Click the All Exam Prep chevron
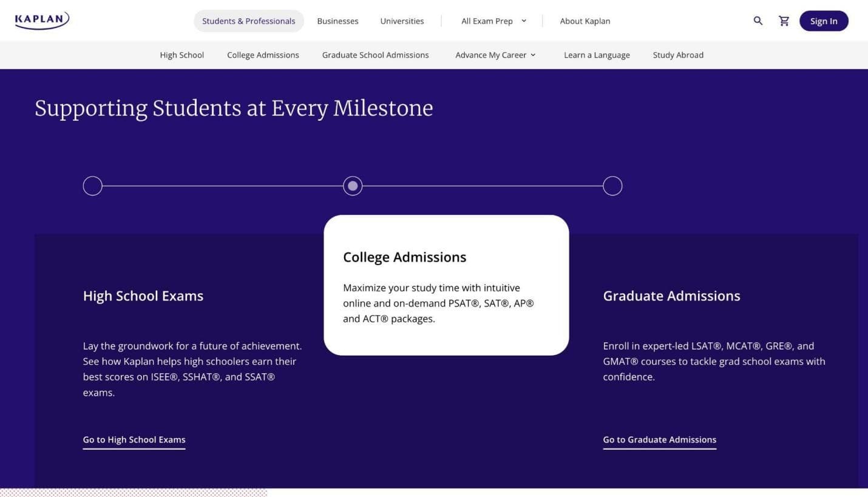This screenshot has height=497, width=868. 524,21
